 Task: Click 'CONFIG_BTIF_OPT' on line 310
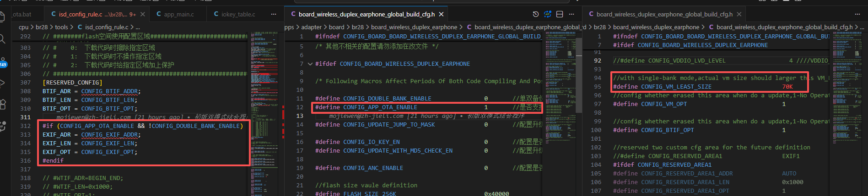(x=108, y=109)
